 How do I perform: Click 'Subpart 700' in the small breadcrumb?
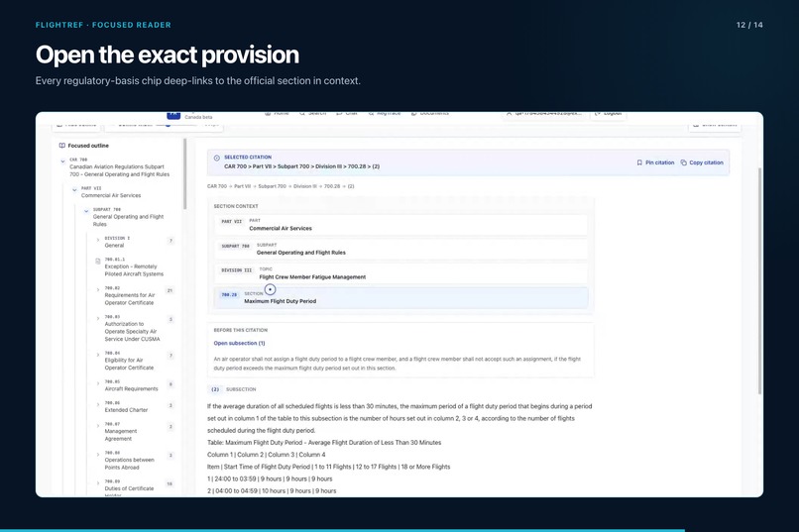(272, 186)
